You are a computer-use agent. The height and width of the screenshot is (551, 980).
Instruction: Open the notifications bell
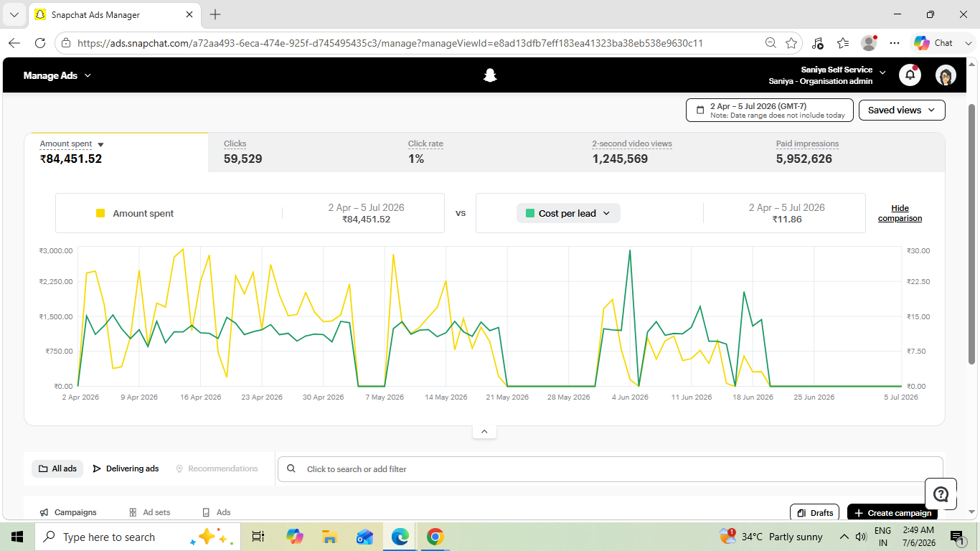910,75
